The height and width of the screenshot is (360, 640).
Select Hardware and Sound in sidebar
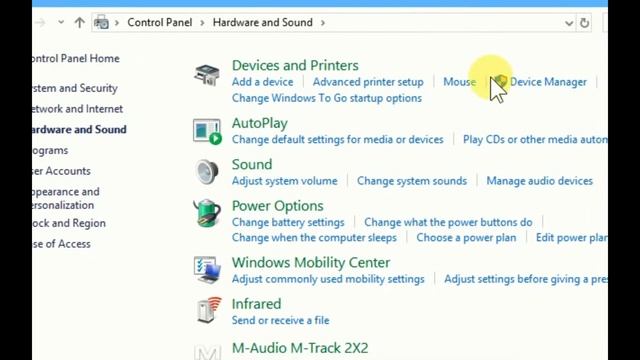point(80,129)
